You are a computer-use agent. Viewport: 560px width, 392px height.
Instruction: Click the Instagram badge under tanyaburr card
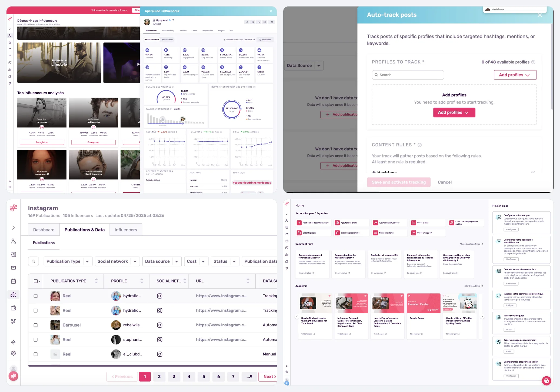coord(42,127)
